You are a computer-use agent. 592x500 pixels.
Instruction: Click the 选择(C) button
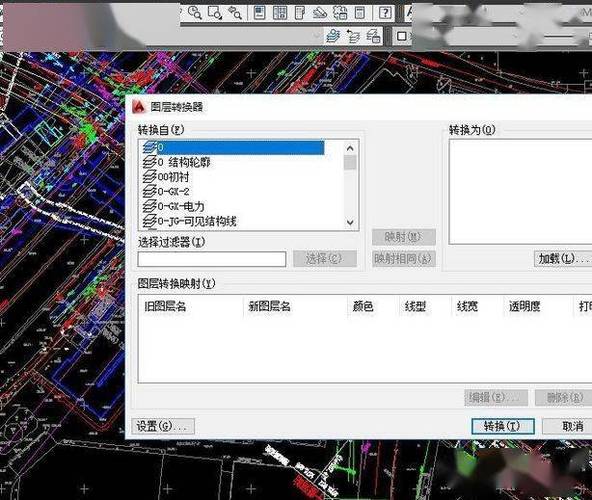325,259
